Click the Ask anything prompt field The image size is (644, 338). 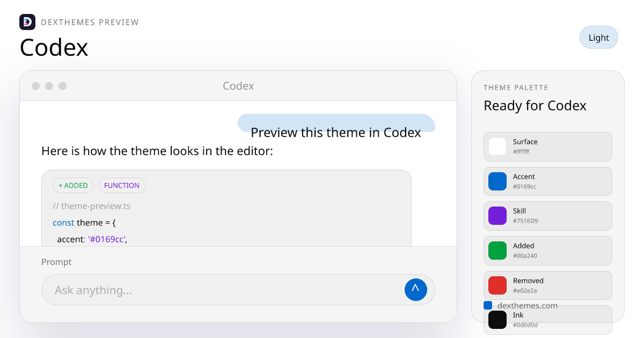click(238, 290)
